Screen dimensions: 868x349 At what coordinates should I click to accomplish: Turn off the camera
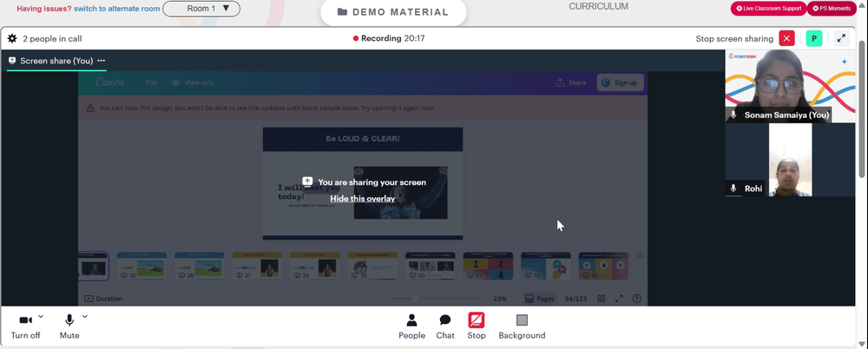(25, 326)
